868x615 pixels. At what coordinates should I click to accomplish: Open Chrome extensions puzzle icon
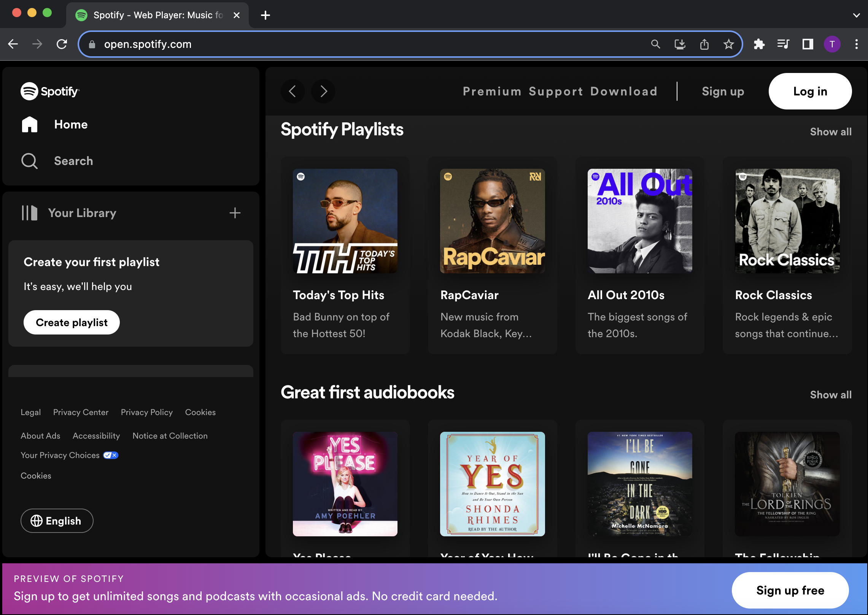tap(759, 44)
